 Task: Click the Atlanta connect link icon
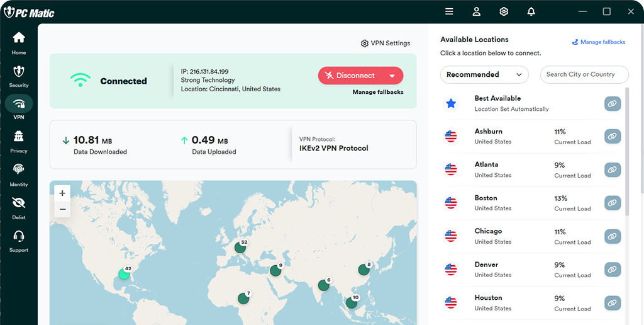point(613,169)
